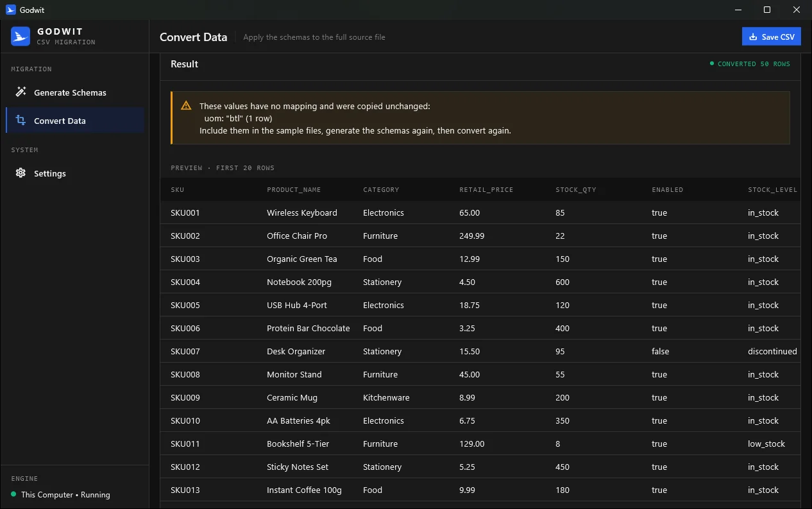The image size is (812, 509).
Task: Select Convert Data in sidebar
Action: click(75, 121)
